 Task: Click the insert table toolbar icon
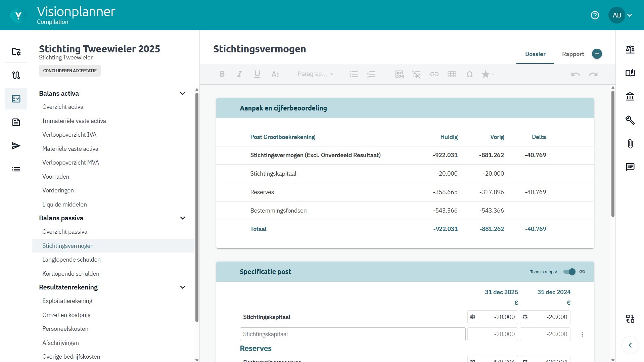(x=452, y=74)
